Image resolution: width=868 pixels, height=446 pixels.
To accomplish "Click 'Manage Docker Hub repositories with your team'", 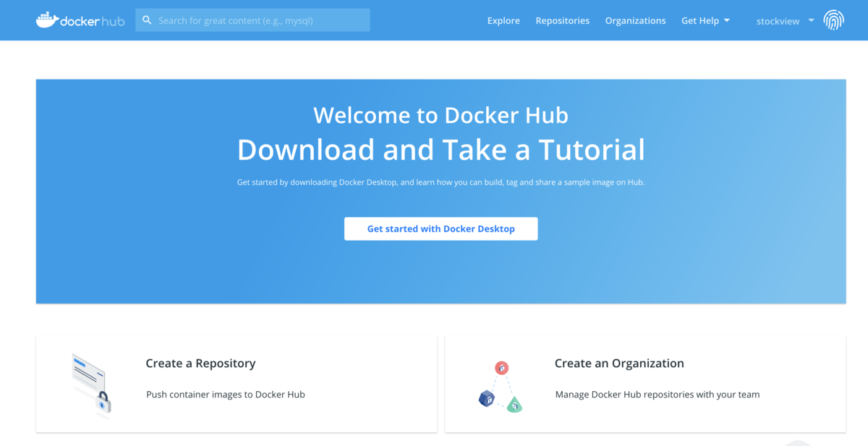I will click(x=658, y=395).
